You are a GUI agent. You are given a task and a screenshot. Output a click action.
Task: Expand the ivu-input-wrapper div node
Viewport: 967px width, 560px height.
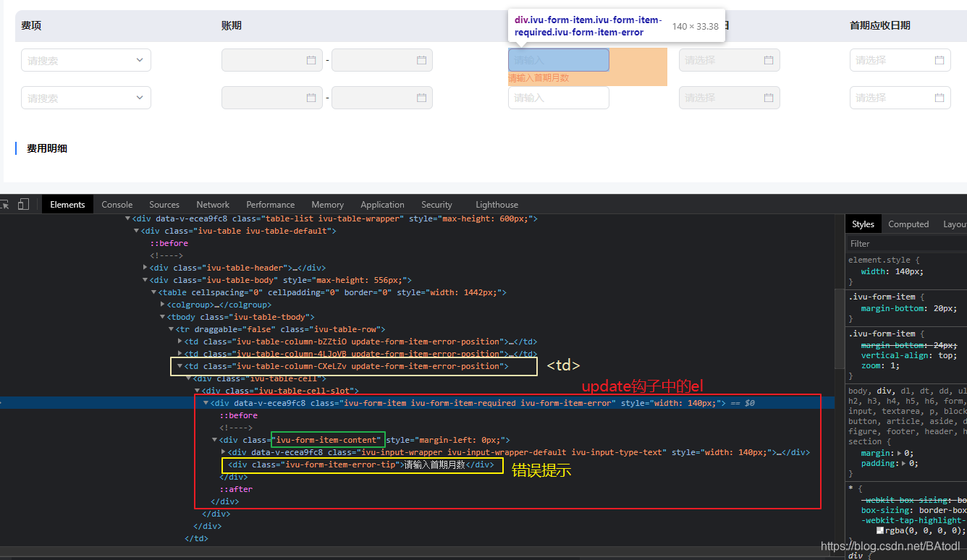click(x=224, y=452)
